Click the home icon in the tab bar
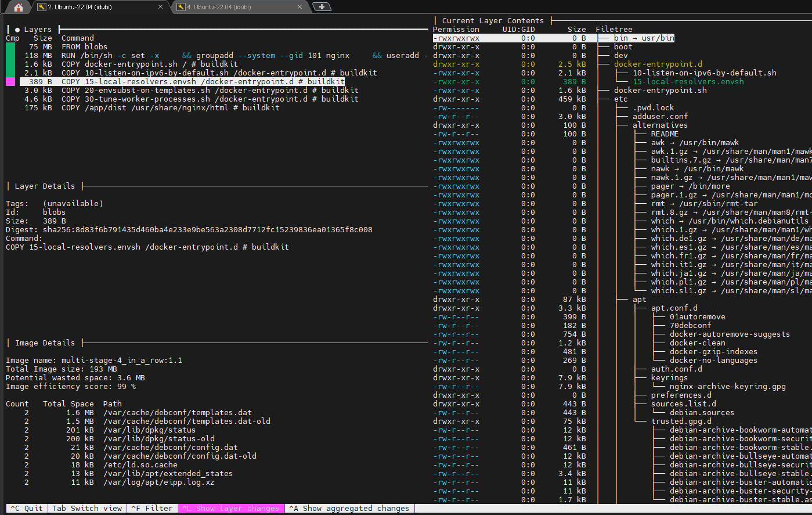The image size is (812, 515). pos(19,7)
